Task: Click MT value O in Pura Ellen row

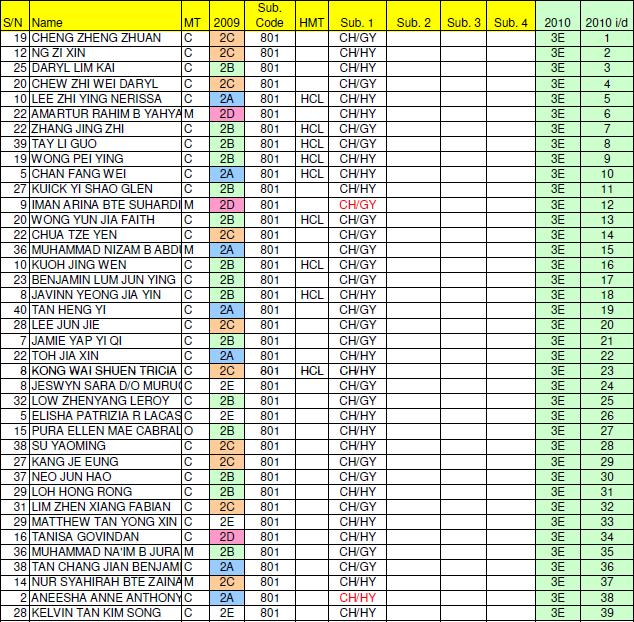Action: click(195, 431)
